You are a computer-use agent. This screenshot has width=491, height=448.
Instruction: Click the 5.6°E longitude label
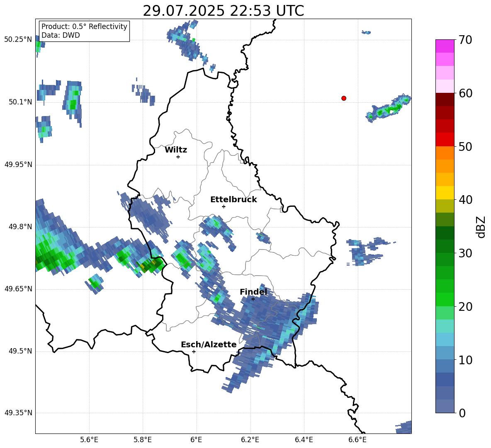pos(89,440)
